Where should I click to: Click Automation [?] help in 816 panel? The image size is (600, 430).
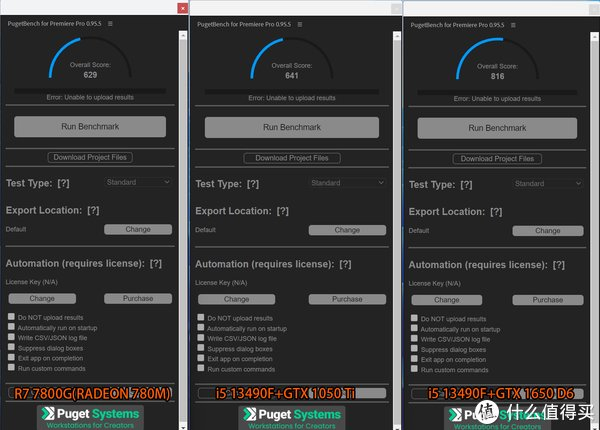[559, 265]
